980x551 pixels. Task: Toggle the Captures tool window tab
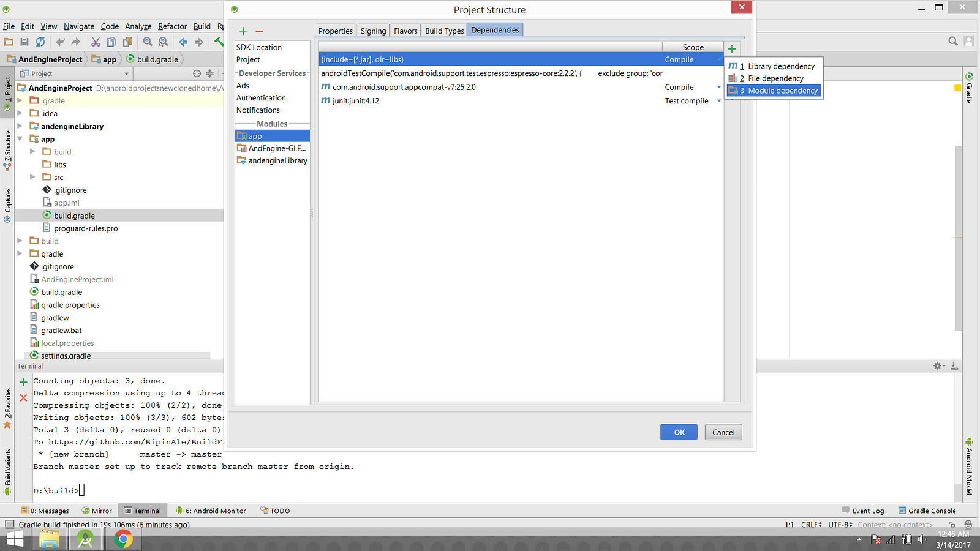[x=7, y=205]
